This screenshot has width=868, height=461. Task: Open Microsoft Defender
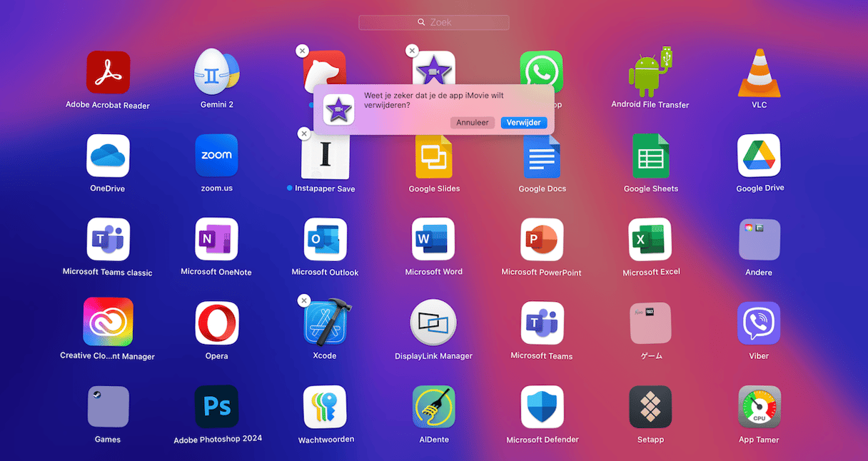click(542, 407)
